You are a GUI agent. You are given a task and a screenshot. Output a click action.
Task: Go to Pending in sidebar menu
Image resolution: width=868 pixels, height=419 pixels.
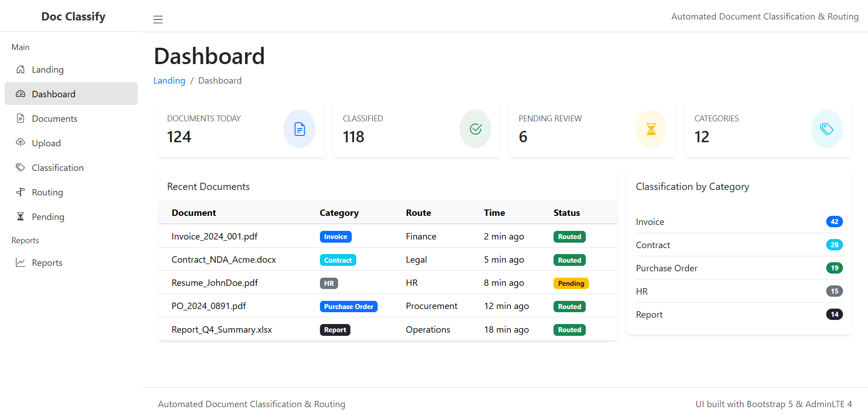(x=48, y=217)
